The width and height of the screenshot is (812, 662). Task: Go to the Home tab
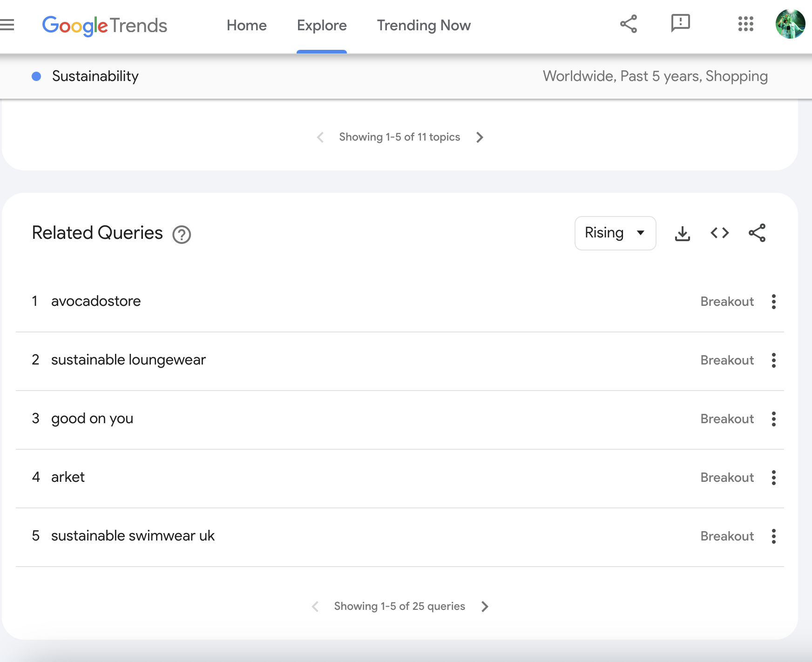point(247,26)
